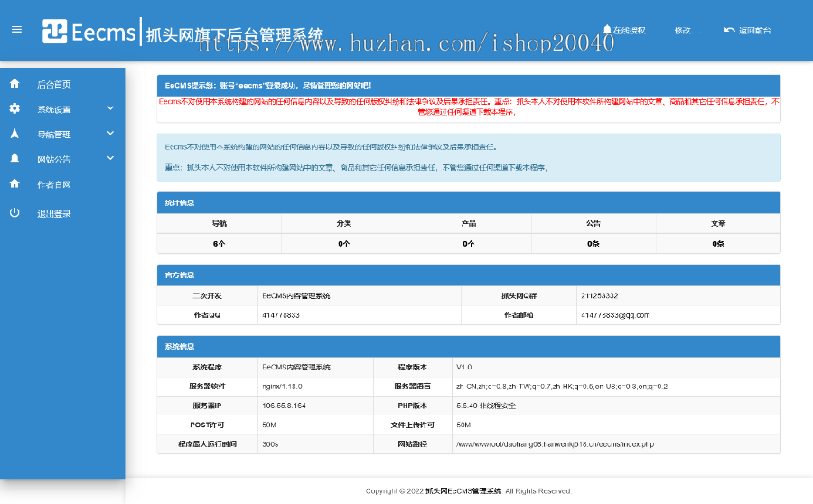Select the 文件上传许可 50M value

pos(463,425)
